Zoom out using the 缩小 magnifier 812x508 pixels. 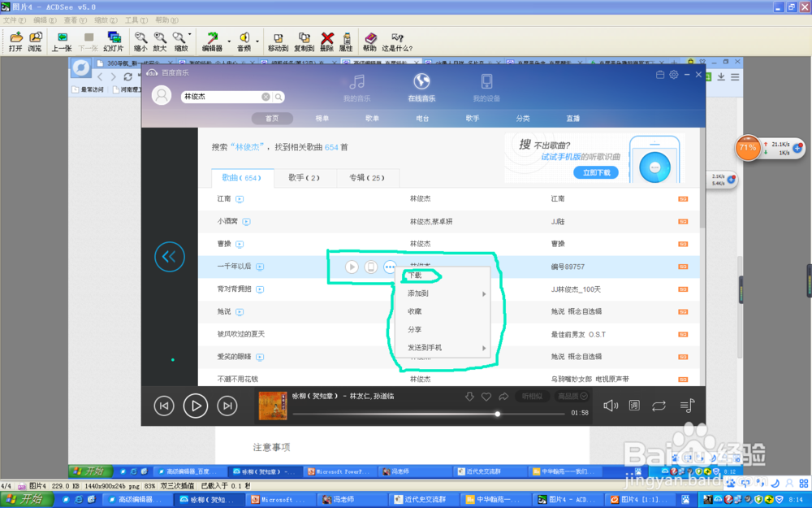(140, 41)
